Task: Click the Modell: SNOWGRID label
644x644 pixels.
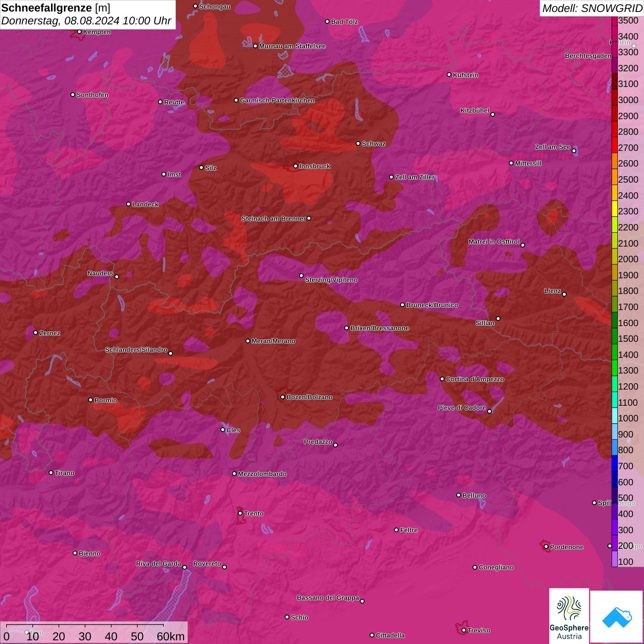Action: (592, 8)
